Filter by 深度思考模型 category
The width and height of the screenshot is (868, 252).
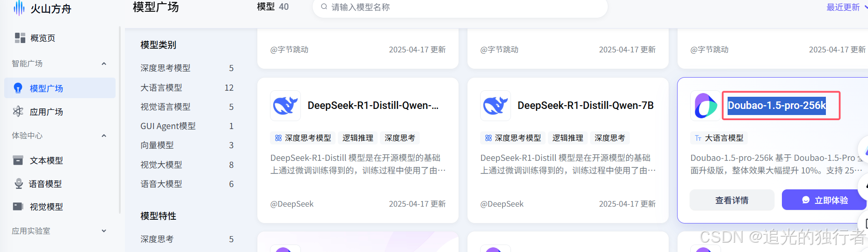[187, 68]
